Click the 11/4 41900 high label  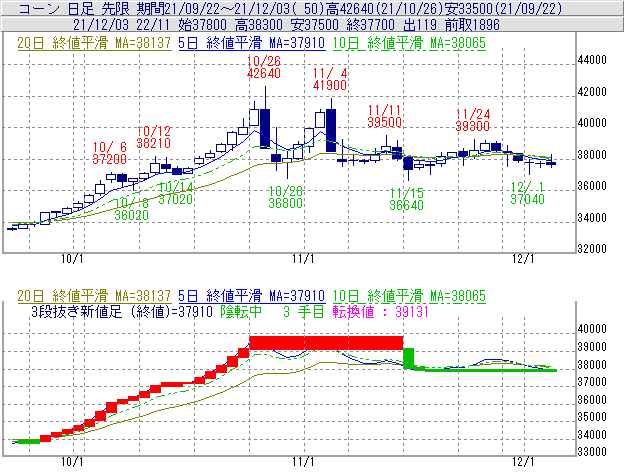pos(330,79)
